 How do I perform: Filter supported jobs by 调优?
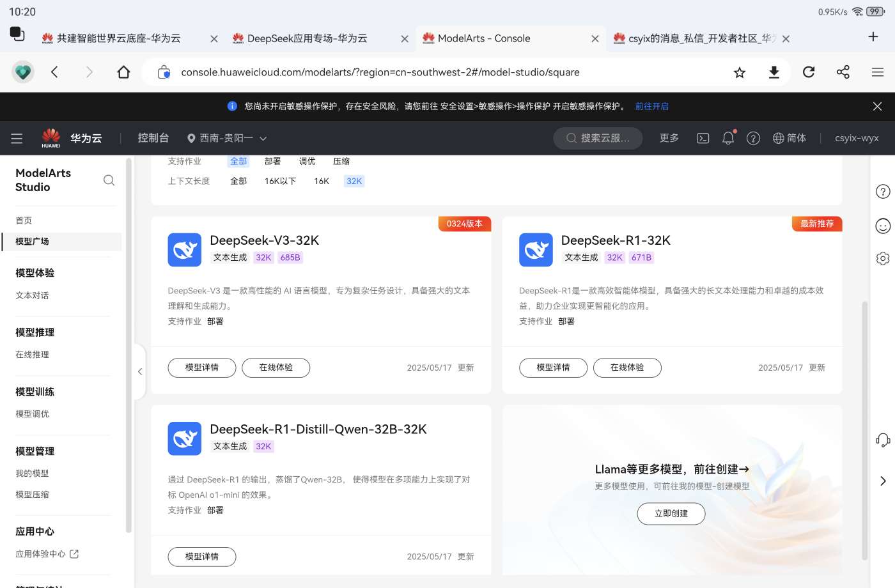(x=307, y=161)
